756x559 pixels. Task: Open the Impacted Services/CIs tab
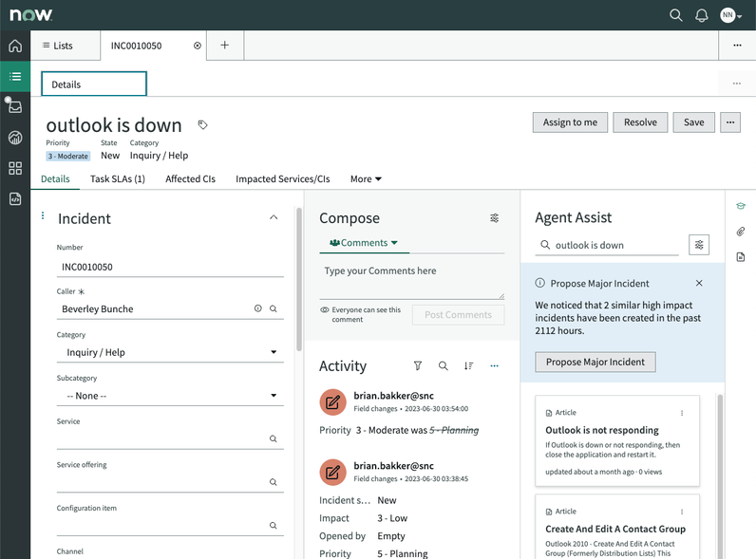click(x=283, y=178)
